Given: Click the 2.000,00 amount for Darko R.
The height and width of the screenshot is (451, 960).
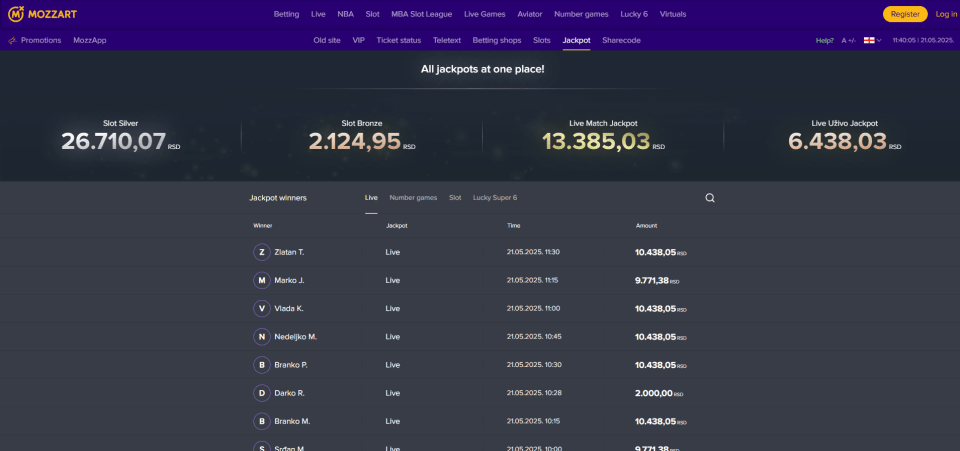Looking at the screenshot, I should [654, 393].
